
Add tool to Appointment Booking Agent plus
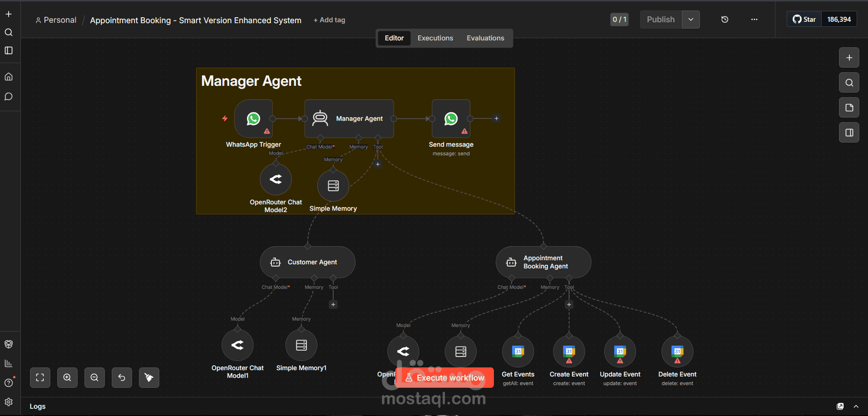click(569, 305)
